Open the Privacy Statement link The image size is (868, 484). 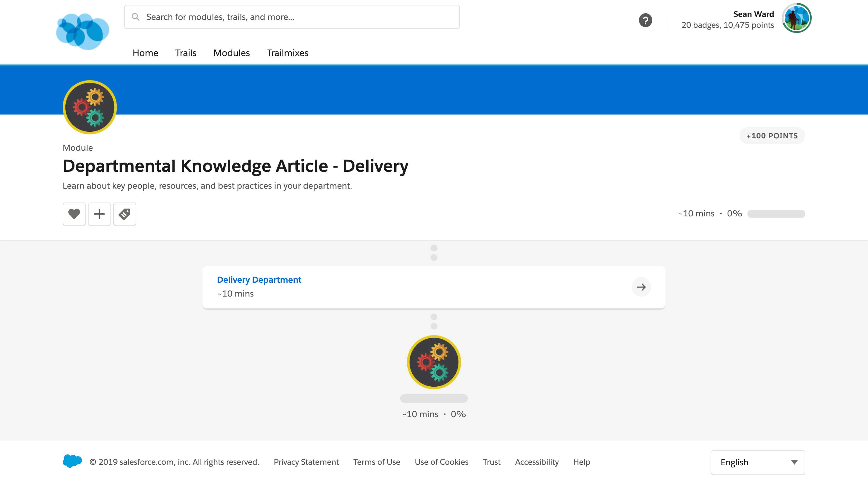306,462
